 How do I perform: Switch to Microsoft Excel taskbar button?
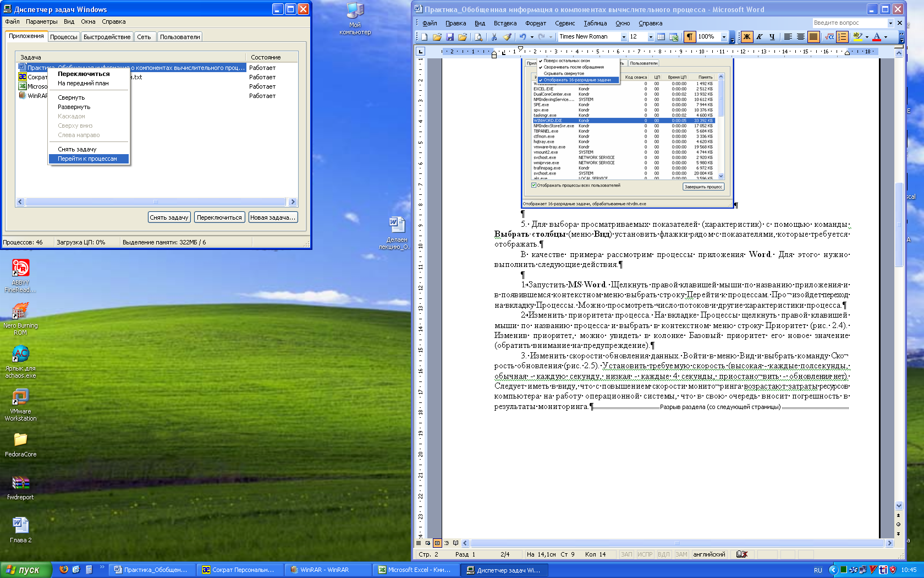pyautogui.click(x=416, y=570)
